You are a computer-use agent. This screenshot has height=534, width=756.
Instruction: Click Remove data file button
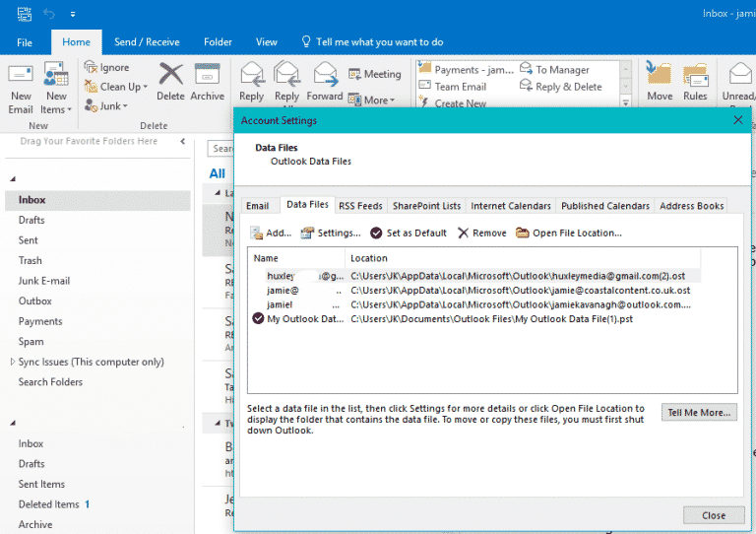coord(482,233)
